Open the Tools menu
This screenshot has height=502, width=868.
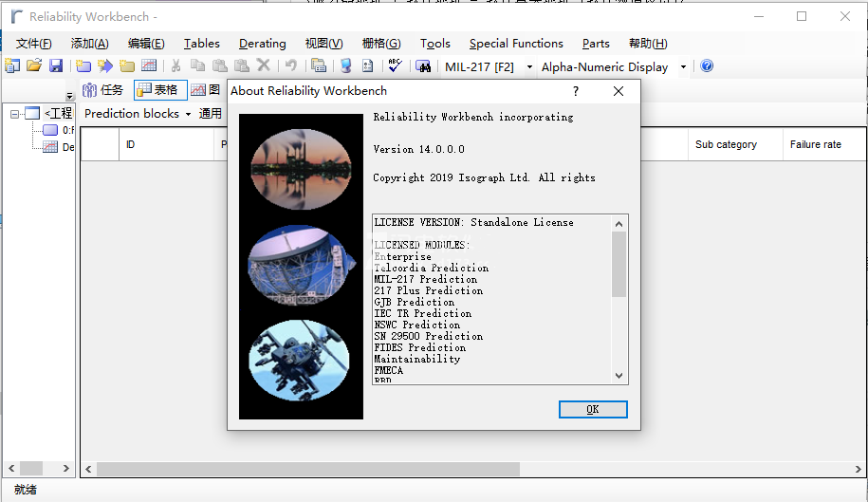435,44
